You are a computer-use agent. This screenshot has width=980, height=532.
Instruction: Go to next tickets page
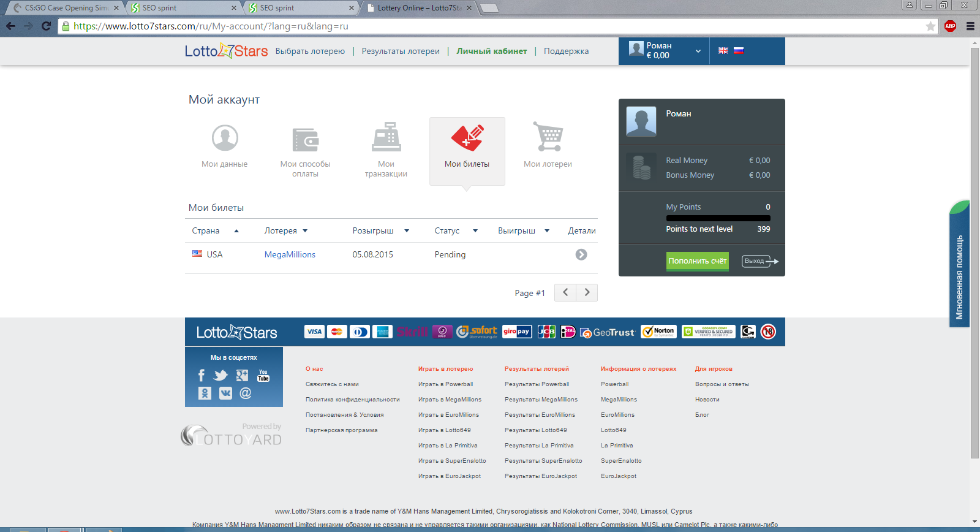tap(587, 292)
